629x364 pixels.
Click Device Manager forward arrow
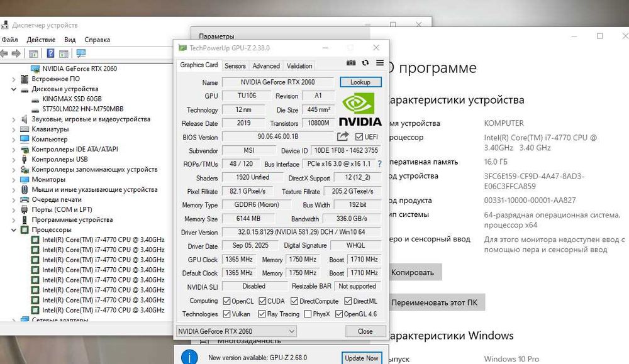tap(16, 53)
